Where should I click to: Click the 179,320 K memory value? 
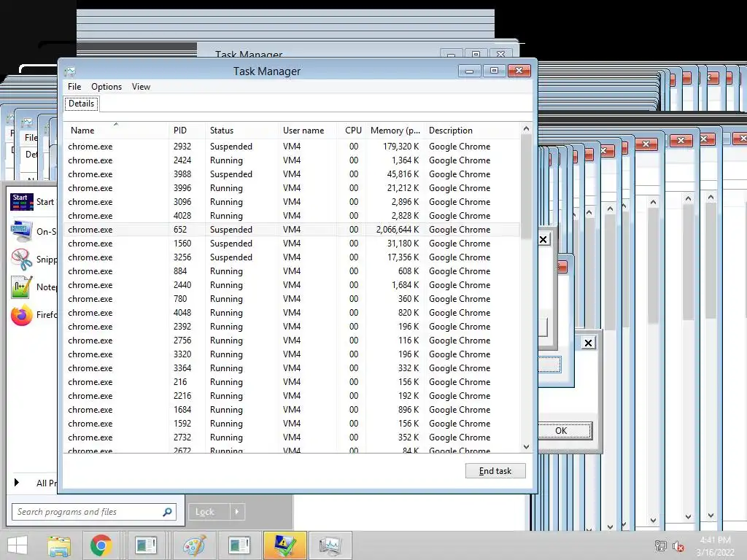(x=400, y=147)
